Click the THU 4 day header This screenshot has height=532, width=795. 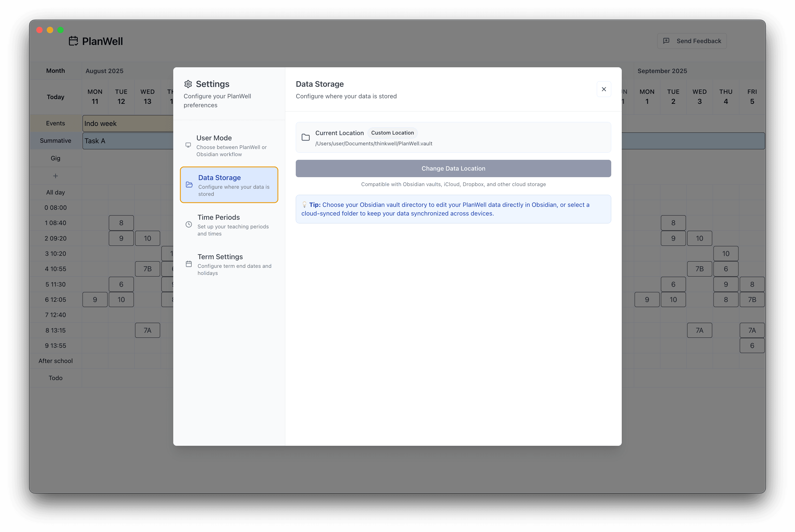pyautogui.click(x=726, y=97)
